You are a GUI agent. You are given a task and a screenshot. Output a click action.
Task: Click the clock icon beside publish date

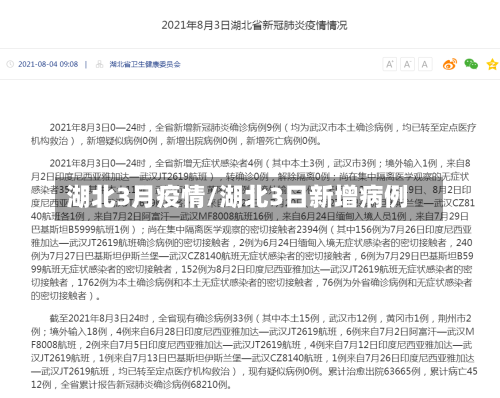(10, 64)
